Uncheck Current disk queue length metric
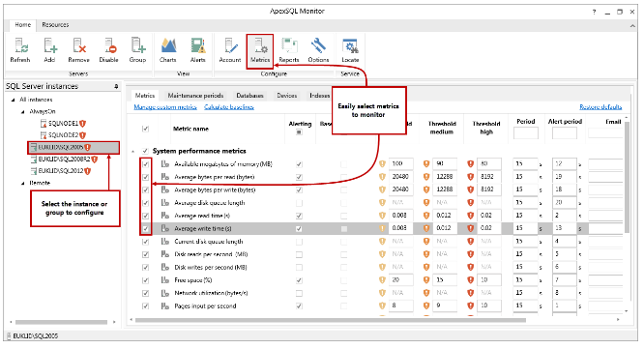Viewport: 644px width, 349px height. [145, 242]
